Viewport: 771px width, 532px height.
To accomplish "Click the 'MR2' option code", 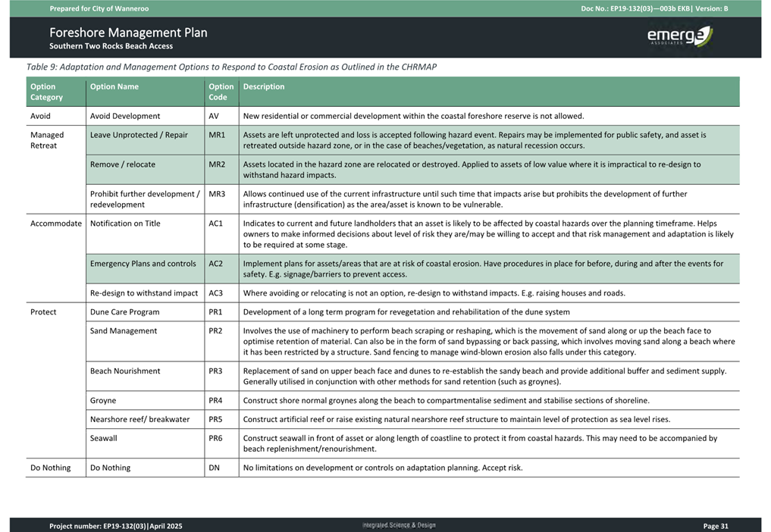I will tap(217, 164).
